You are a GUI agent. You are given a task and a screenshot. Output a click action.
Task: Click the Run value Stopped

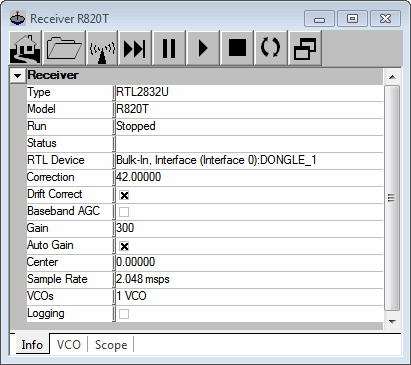(249, 126)
